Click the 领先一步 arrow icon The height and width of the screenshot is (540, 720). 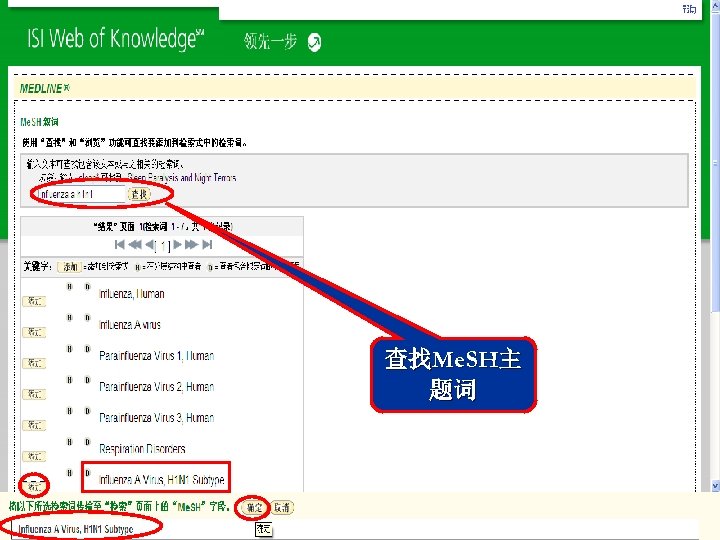point(315,42)
